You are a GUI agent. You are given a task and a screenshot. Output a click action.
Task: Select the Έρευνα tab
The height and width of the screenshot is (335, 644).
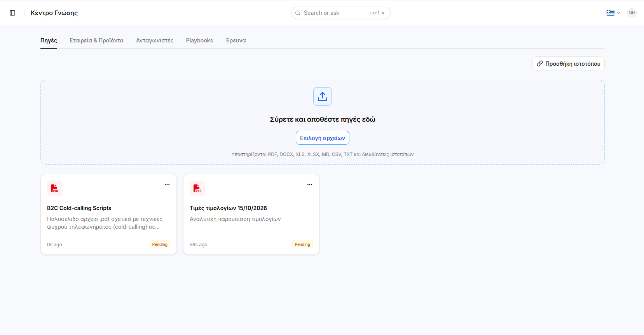point(236,40)
